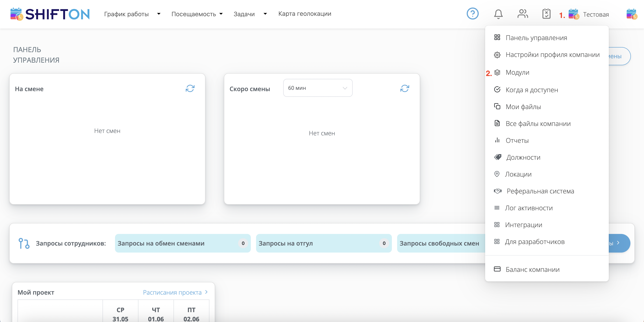Click the Тестовая company menu toggle
The width and height of the screenshot is (644, 322).
pos(589,14)
